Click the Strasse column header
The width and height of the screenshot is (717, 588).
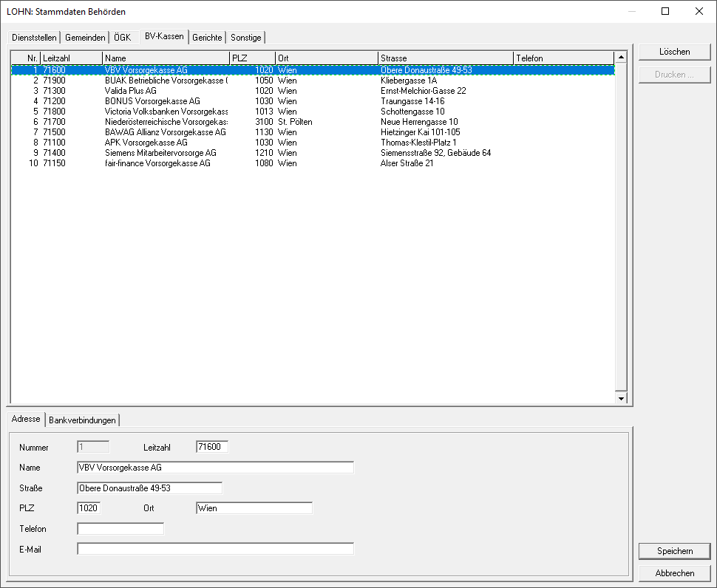click(445, 58)
